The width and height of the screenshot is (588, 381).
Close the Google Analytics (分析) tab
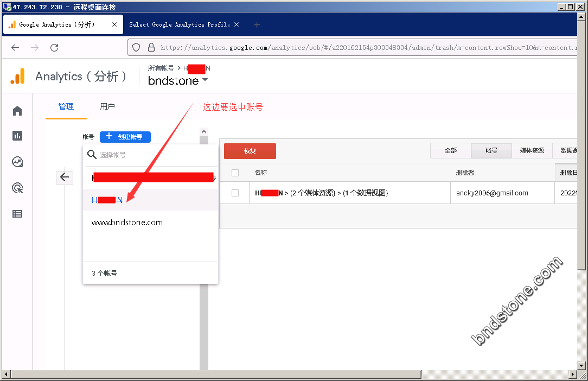114,24
